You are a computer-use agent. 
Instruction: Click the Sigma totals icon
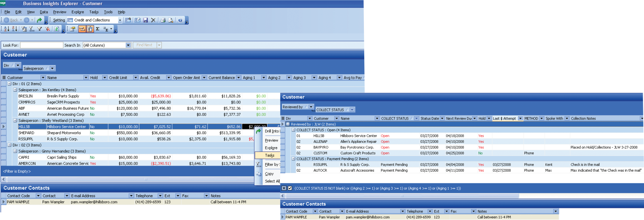(x=98, y=29)
